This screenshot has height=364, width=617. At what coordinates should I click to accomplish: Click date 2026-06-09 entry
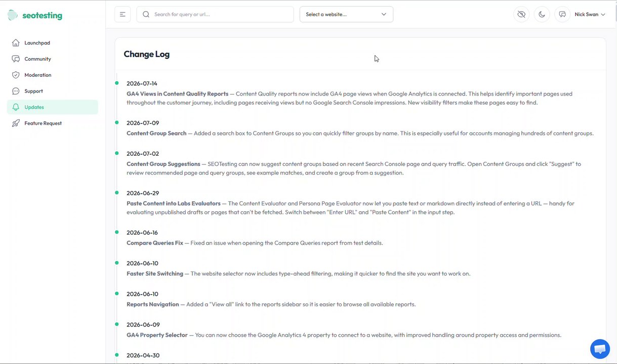[x=143, y=325]
